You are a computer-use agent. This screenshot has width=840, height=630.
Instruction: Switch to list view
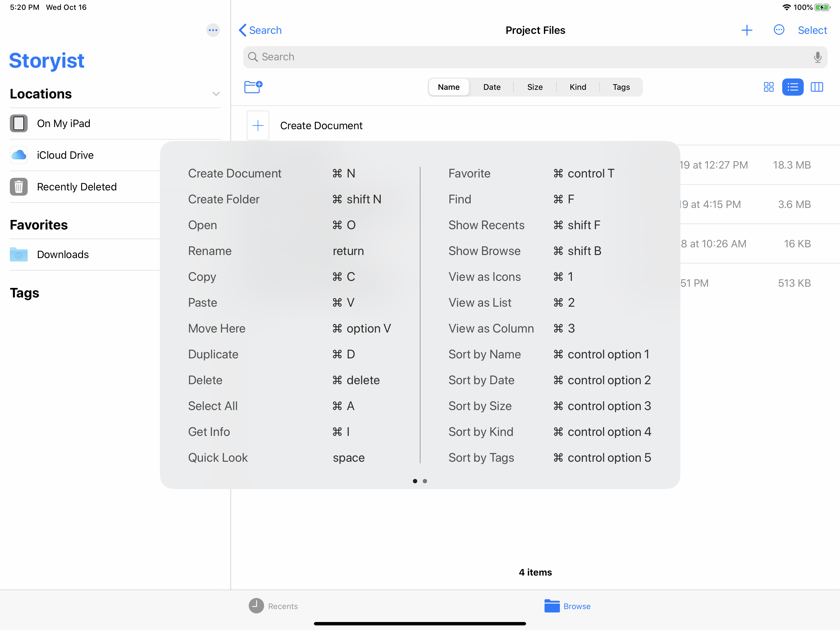793,87
